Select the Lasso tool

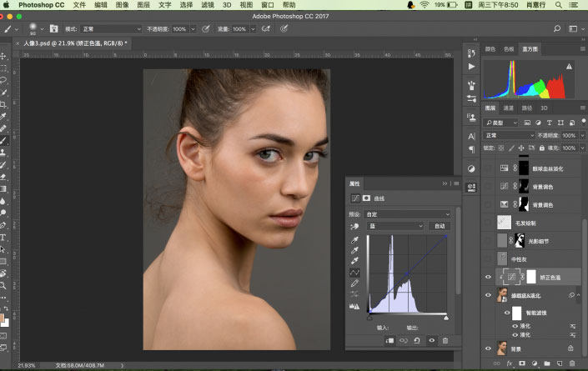pos(4,80)
